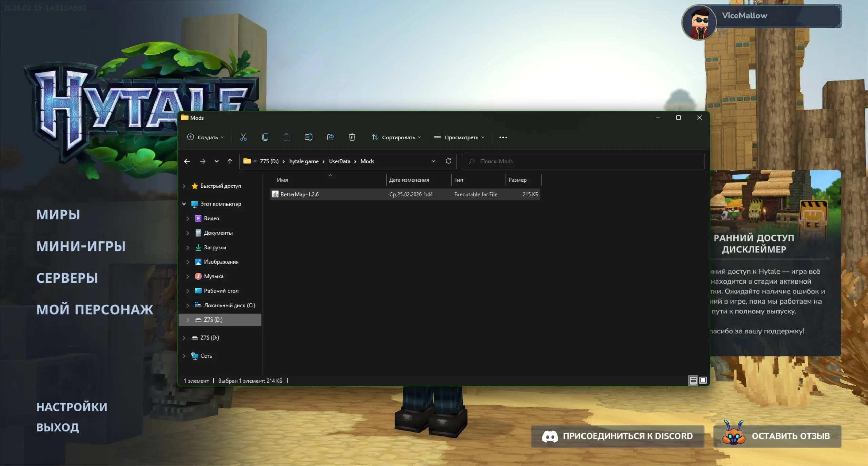This screenshot has height=466, width=868.
Task: Click ОСТАВИТЬ ОТЗЫВ feedback button
Action: [x=777, y=436]
